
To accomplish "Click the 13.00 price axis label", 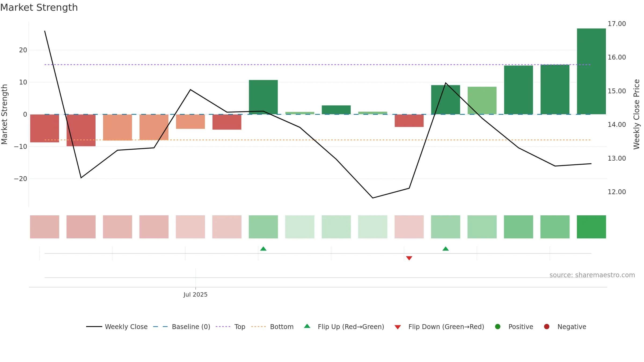I will tap(617, 158).
